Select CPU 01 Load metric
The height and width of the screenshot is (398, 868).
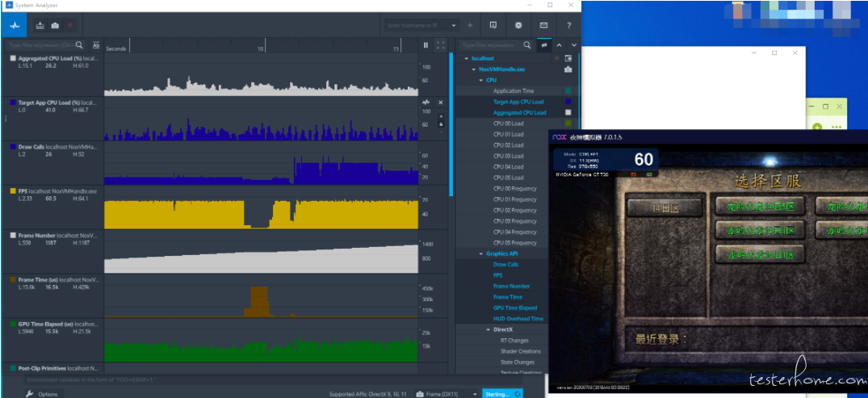[508, 135]
